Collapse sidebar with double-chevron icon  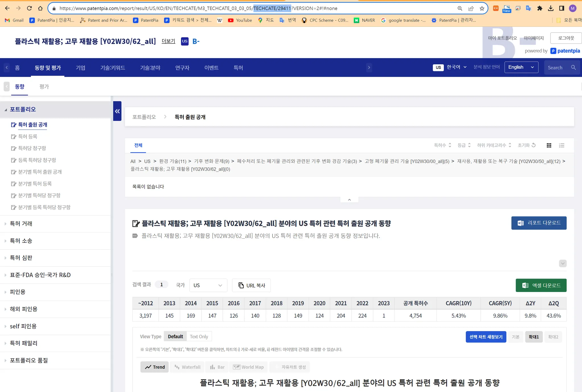tap(117, 111)
